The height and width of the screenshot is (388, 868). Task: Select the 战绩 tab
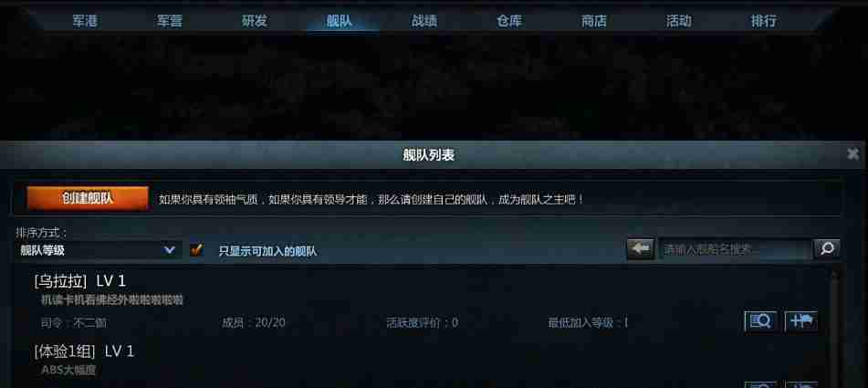(x=424, y=21)
